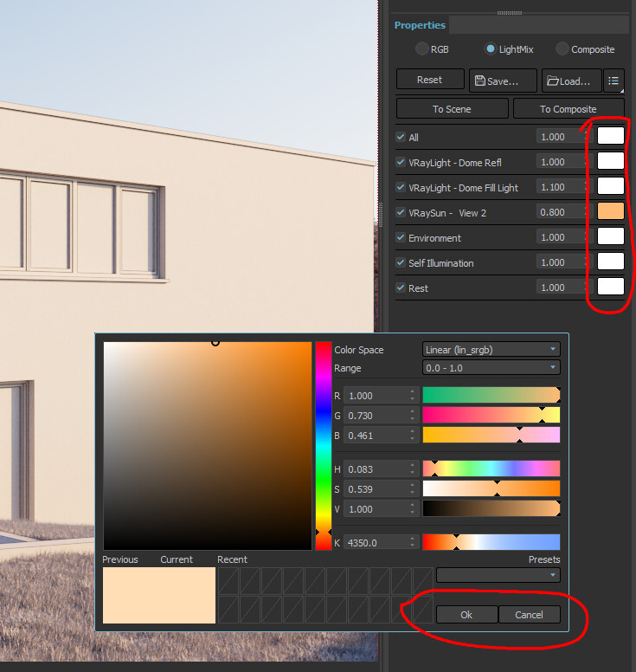Screen dimensions: 636x672
Task: Open the Color Space dropdown
Action: 491,350
